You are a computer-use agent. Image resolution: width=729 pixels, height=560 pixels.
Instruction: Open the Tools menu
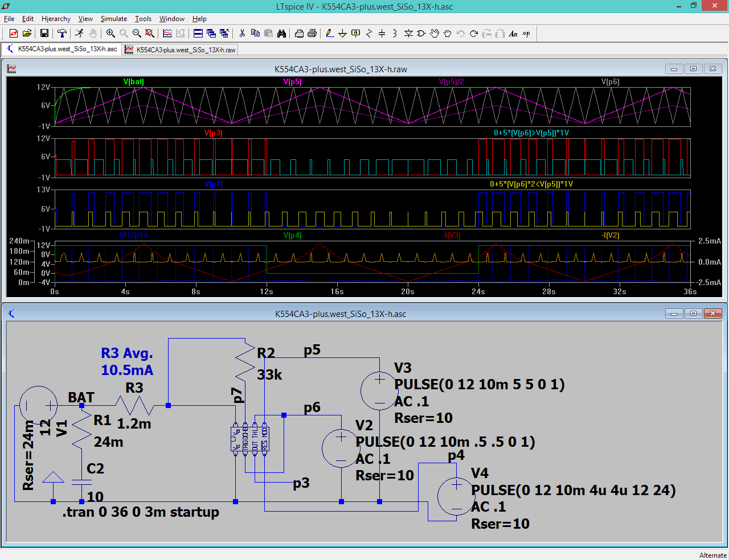click(x=143, y=19)
